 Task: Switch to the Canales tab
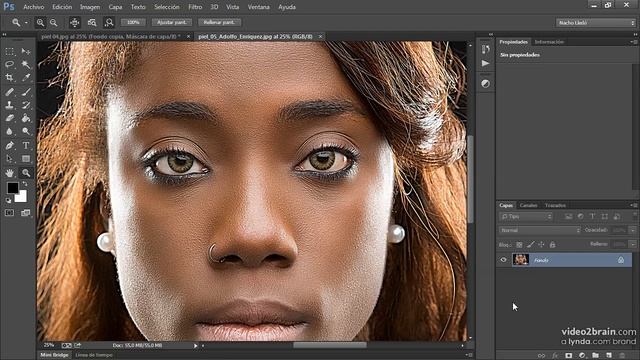(529, 205)
